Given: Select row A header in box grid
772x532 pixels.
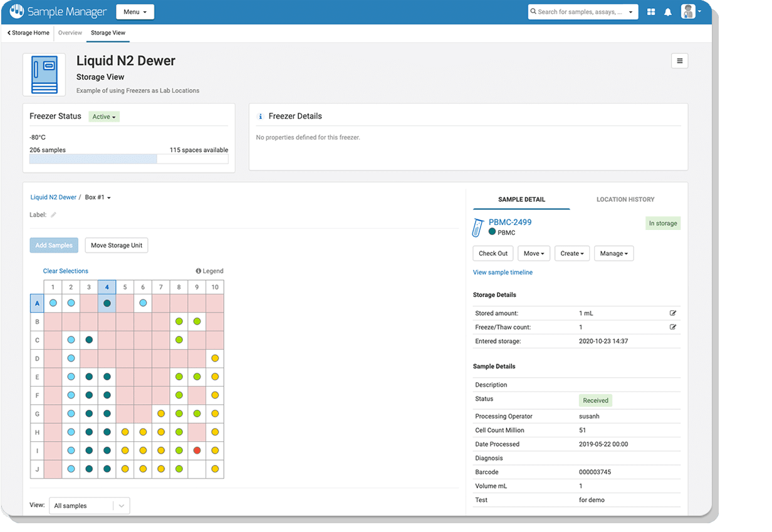Looking at the screenshot, I should [37, 303].
